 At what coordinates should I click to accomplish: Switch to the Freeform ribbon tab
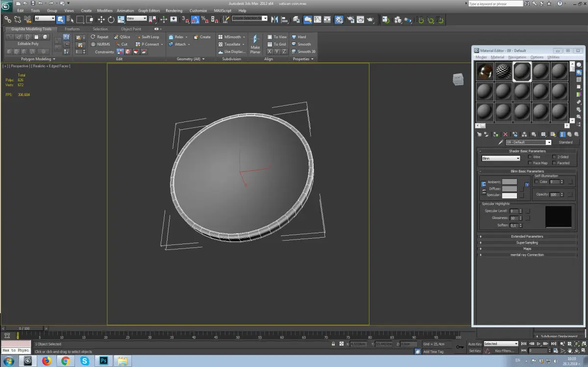[x=72, y=29]
